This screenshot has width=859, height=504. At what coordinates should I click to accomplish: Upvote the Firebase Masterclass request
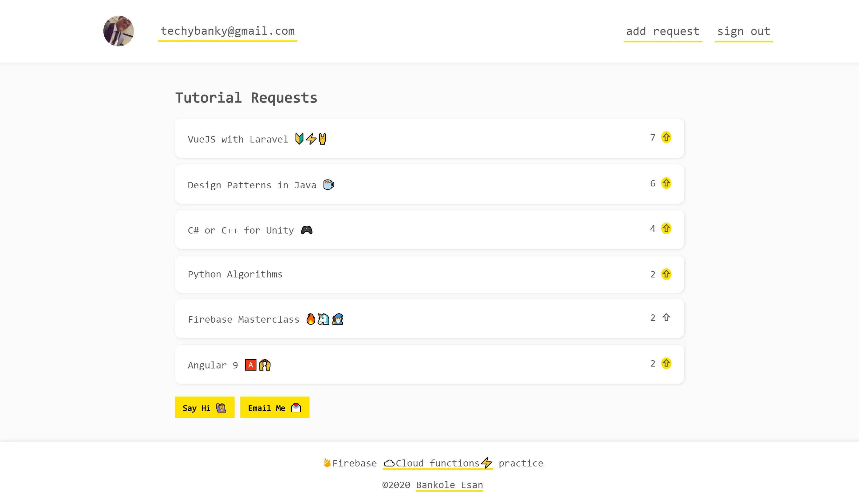(x=666, y=318)
